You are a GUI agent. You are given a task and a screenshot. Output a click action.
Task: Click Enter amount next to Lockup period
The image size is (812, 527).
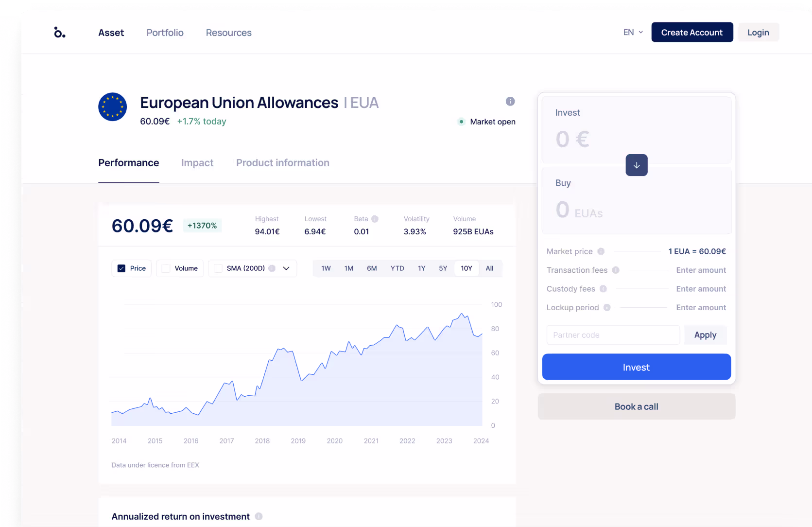pyautogui.click(x=701, y=308)
